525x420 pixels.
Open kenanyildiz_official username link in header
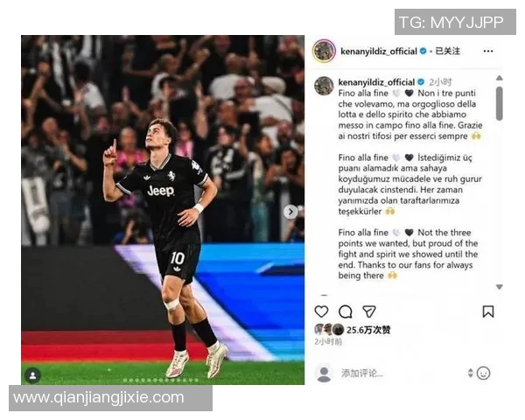pos(379,52)
